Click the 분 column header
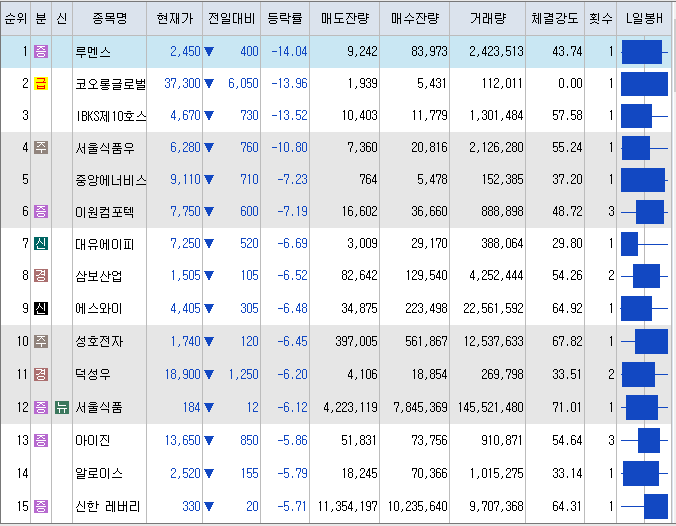676x526 pixels. point(41,19)
